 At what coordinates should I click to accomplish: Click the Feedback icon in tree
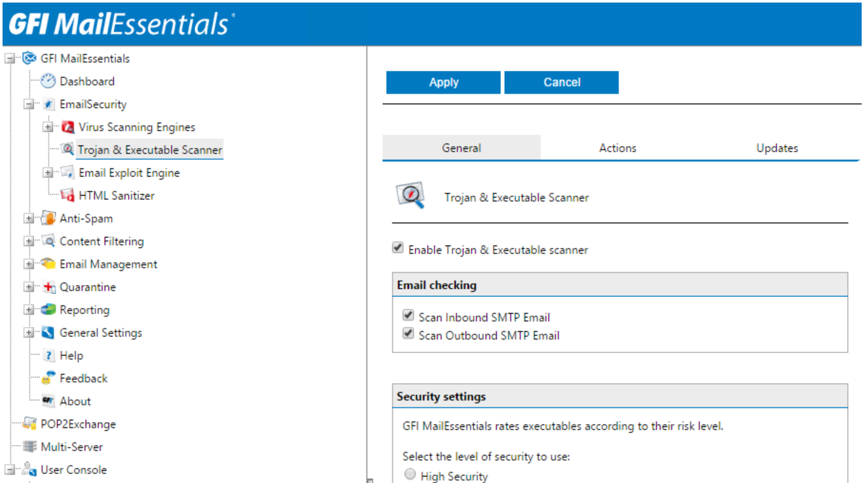pos(48,378)
